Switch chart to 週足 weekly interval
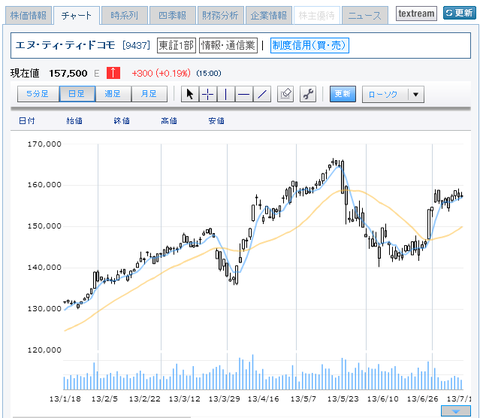The image size is (480, 418). pos(113,94)
